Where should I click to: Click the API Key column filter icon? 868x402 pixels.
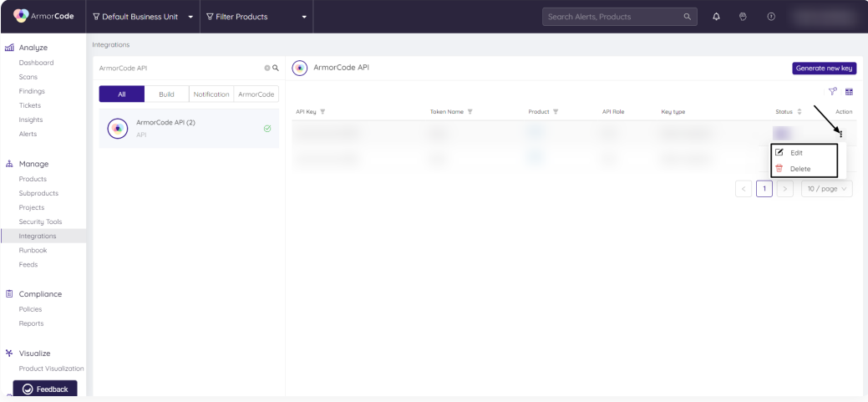click(322, 112)
